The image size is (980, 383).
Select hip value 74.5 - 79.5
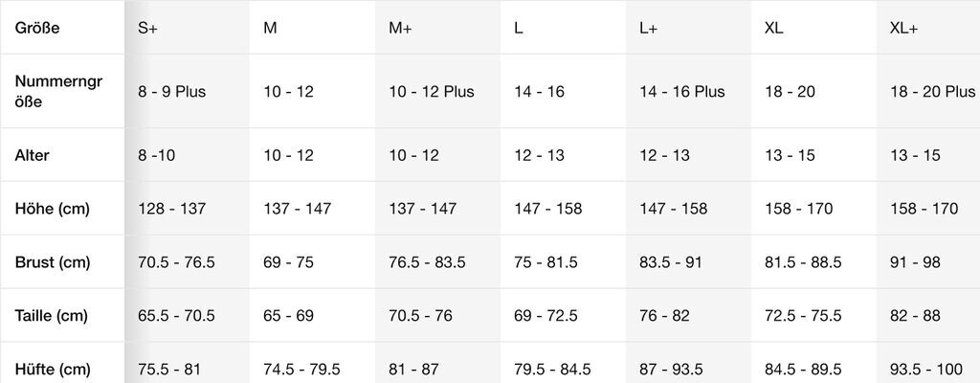(301, 369)
